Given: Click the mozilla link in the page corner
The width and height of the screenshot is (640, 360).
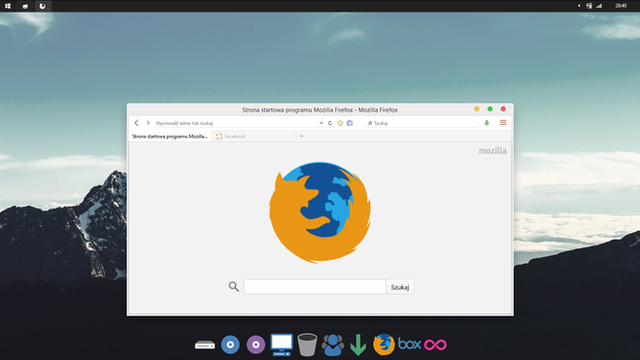Looking at the screenshot, I should click(x=493, y=151).
